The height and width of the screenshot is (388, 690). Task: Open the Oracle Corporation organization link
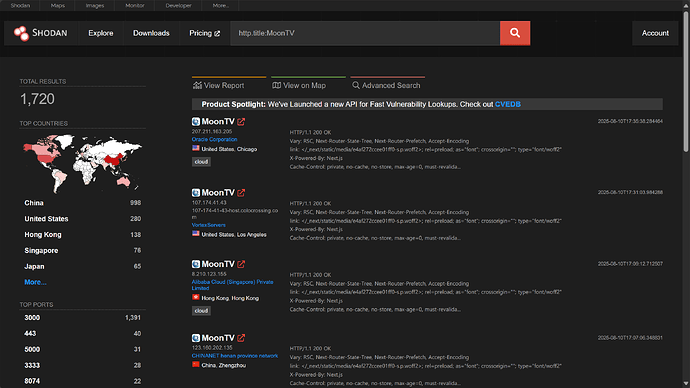pos(214,139)
